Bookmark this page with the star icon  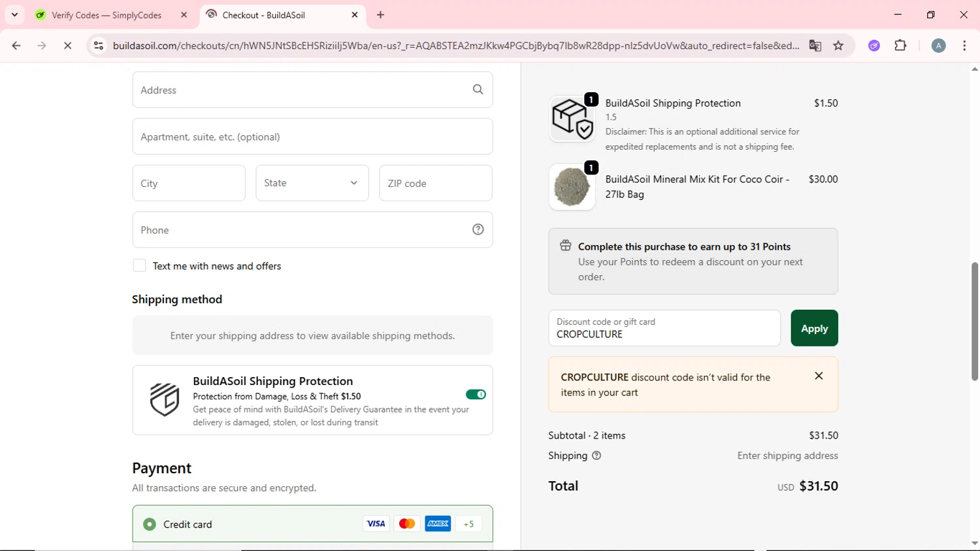pos(838,46)
